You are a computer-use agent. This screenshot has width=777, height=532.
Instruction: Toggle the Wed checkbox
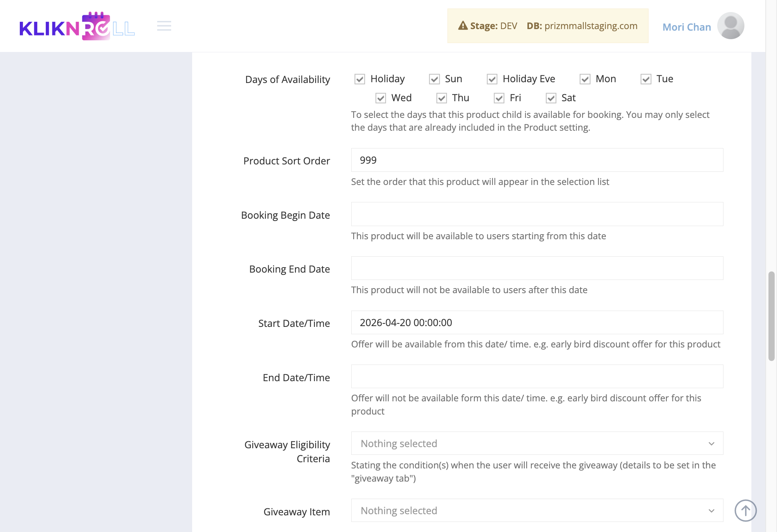point(381,98)
